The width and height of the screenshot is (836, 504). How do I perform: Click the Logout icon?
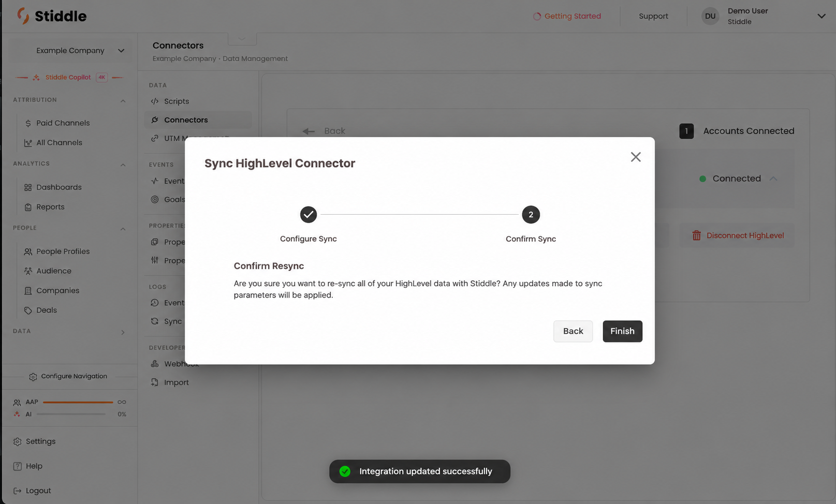17,491
